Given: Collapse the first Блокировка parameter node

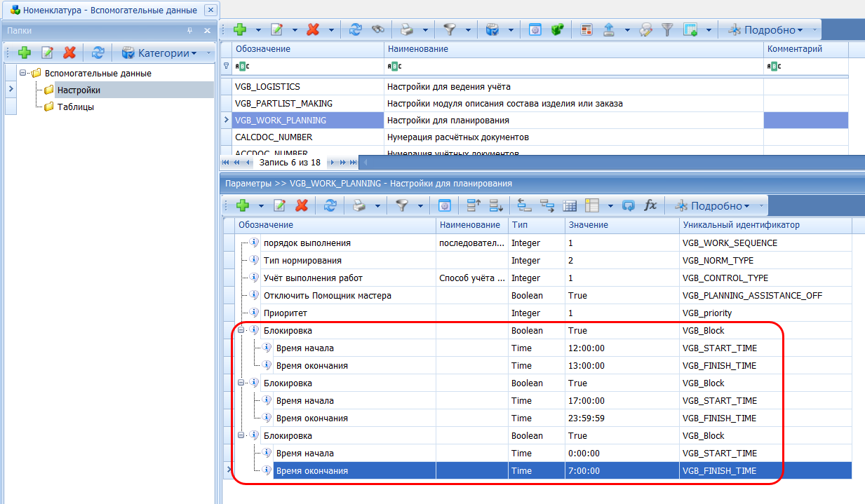Looking at the screenshot, I should (x=241, y=331).
